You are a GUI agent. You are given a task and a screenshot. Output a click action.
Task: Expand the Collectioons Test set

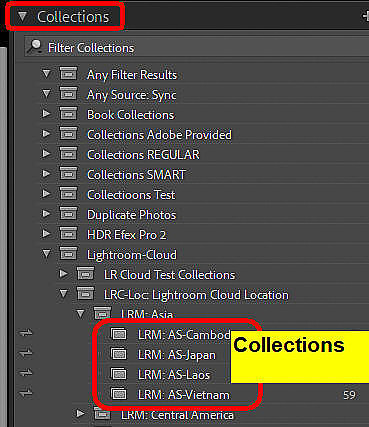point(47,194)
